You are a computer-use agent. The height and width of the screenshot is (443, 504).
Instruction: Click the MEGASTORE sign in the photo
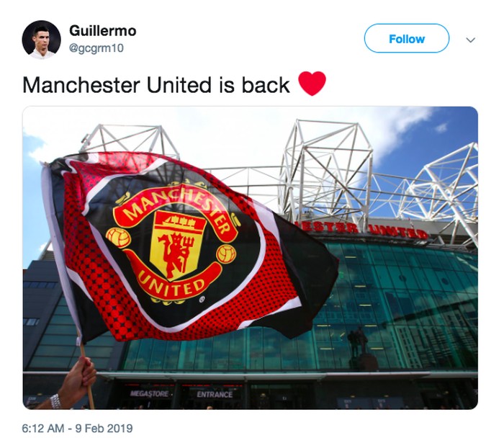150,393
